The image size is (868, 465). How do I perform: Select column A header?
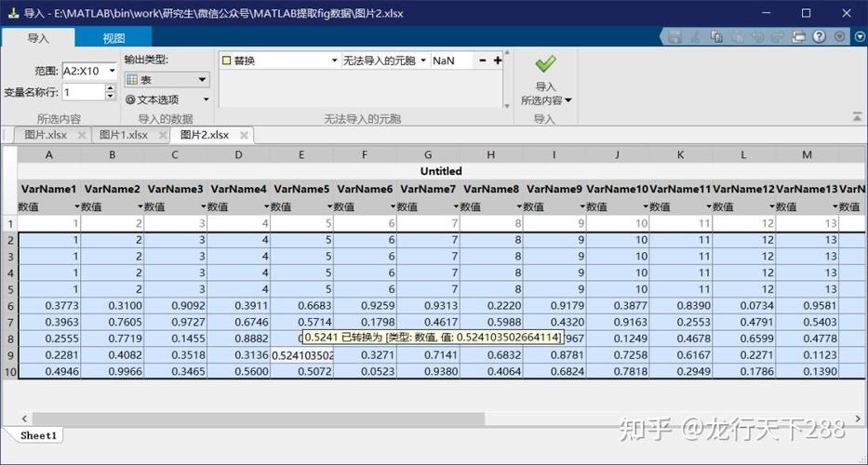pos(49,155)
